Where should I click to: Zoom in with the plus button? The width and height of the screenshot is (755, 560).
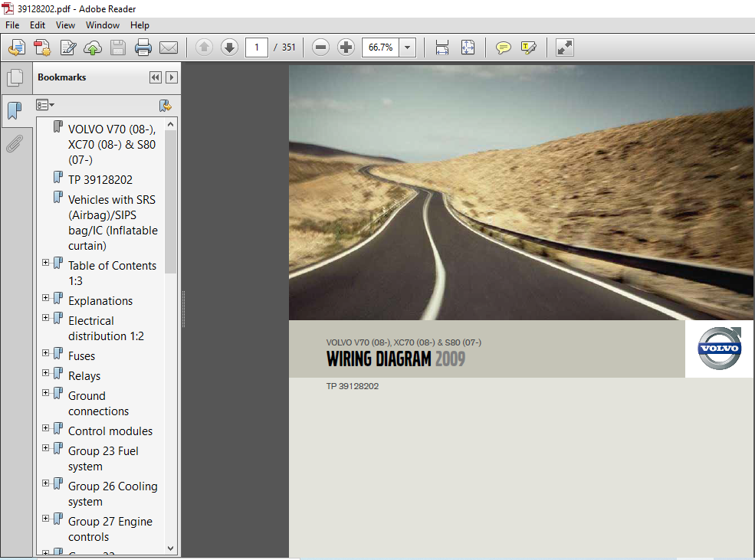(x=346, y=47)
